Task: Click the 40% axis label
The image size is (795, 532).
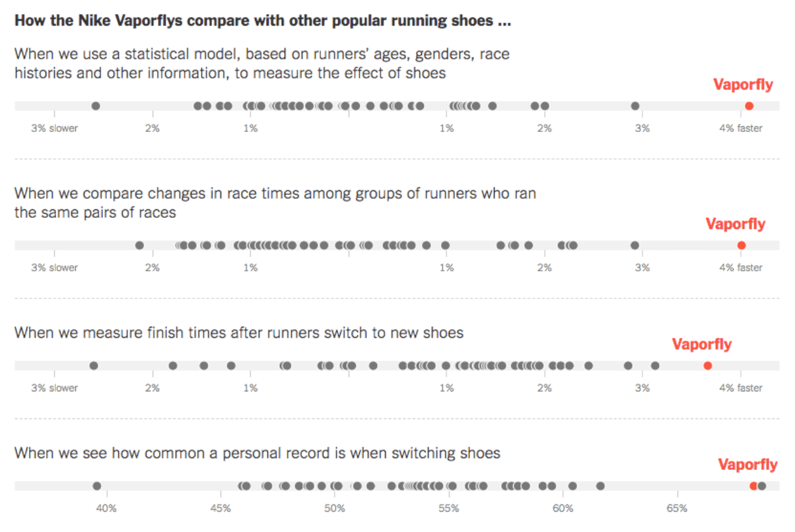Action: [x=106, y=509]
